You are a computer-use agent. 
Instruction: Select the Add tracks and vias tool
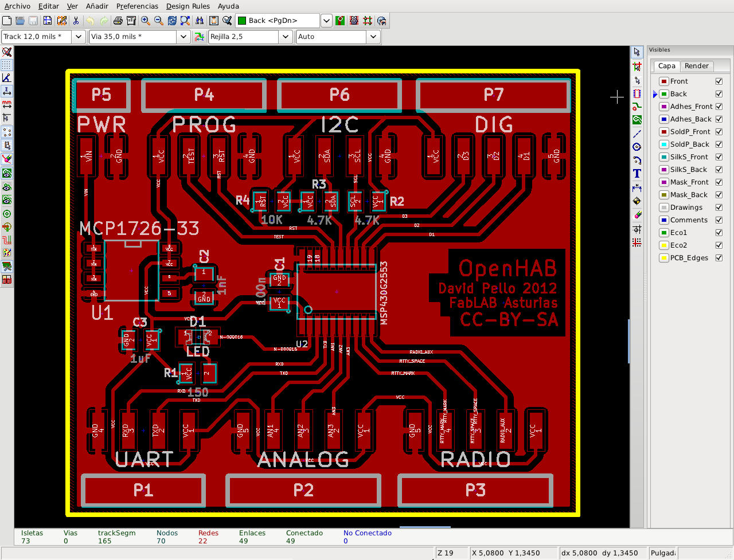click(637, 107)
